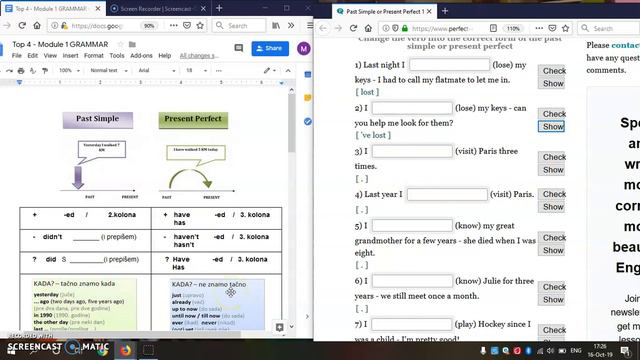Select the paint format tool
The image size is (640, 360).
(45, 71)
